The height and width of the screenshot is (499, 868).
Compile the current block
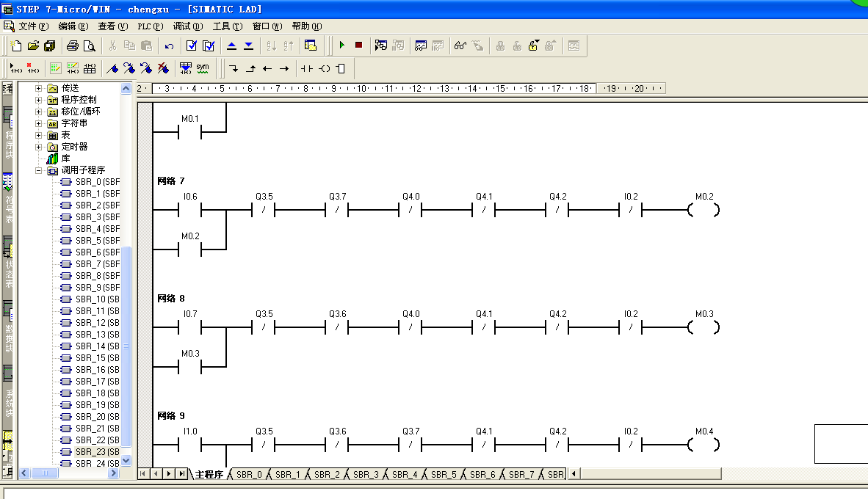(192, 46)
